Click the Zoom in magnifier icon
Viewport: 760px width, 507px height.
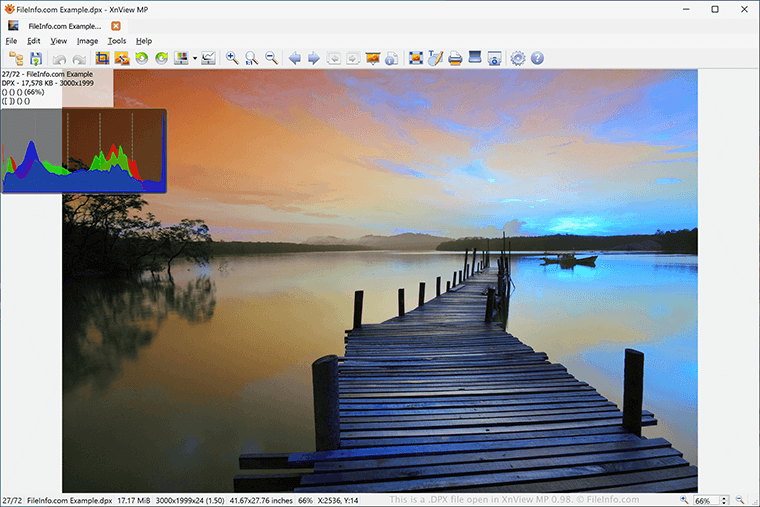pyautogui.click(x=232, y=59)
